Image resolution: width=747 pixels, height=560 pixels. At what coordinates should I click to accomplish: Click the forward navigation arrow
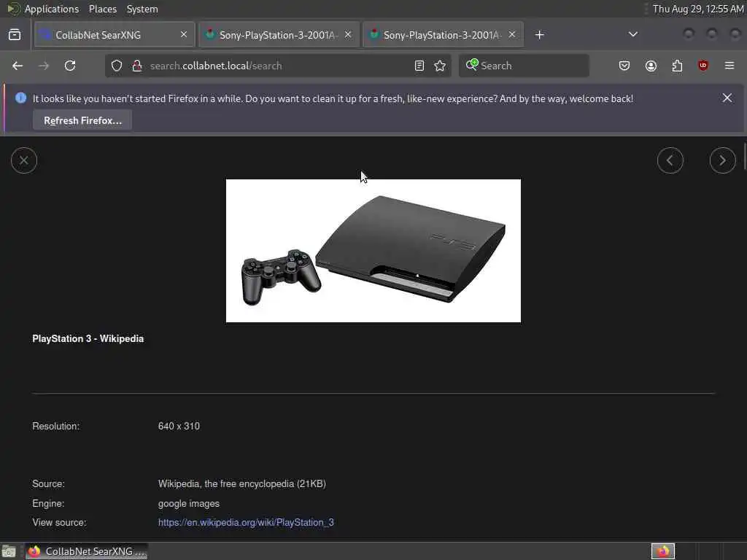tap(44, 66)
